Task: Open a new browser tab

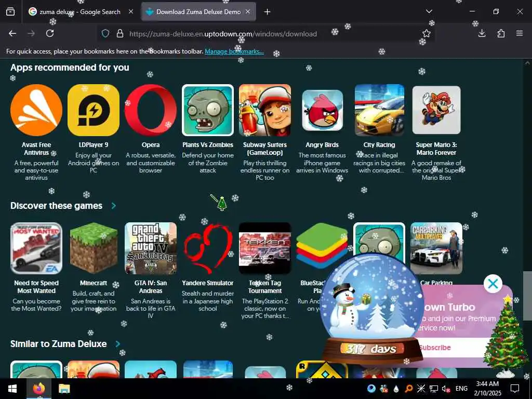Action: click(268, 12)
